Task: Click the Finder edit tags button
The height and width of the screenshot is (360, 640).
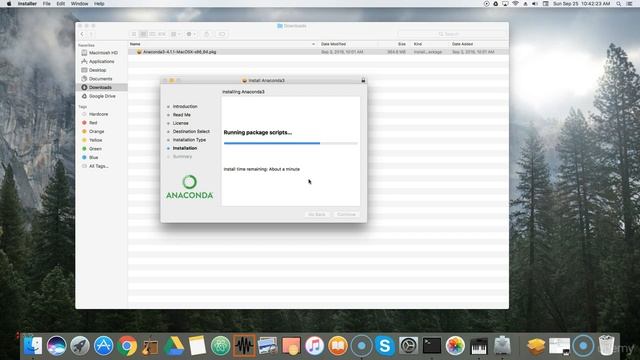Action: click(222, 34)
